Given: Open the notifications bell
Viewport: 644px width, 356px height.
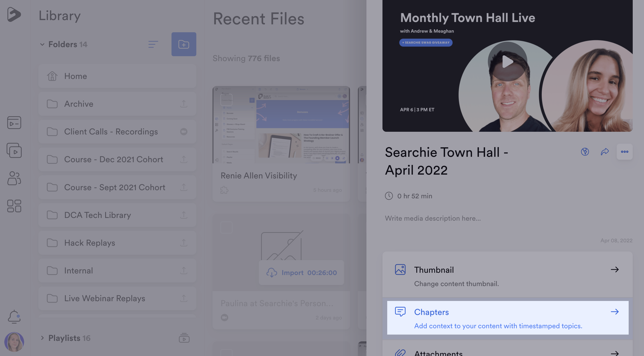Looking at the screenshot, I should (14, 317).
